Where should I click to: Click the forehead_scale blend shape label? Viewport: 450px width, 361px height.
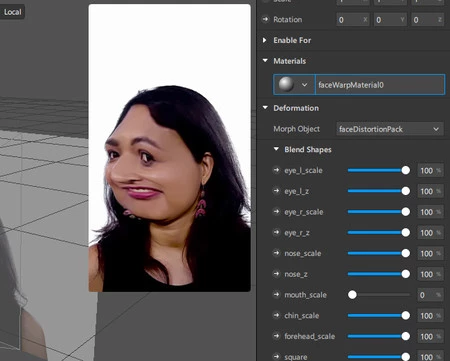coord(310,336)
